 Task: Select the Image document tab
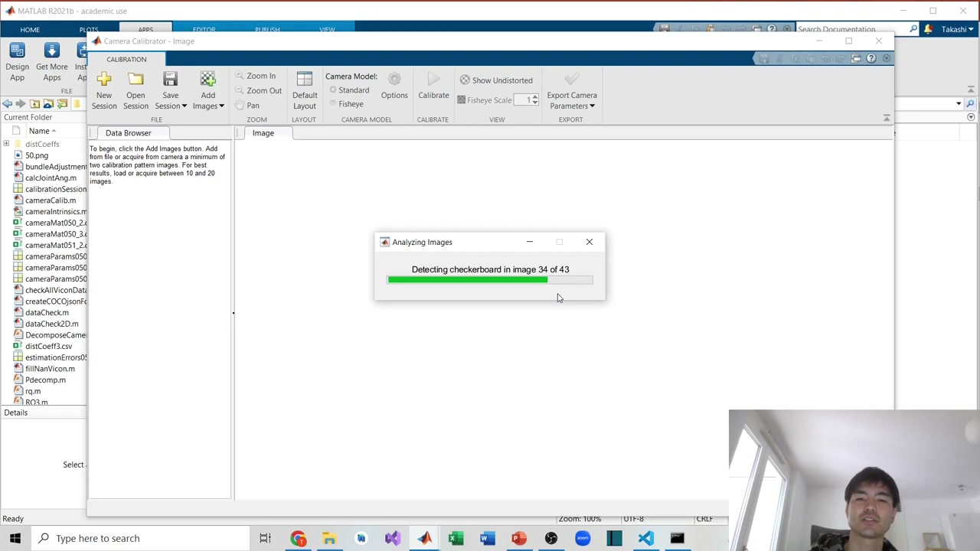pyautogui.click(x=263, y=133)
